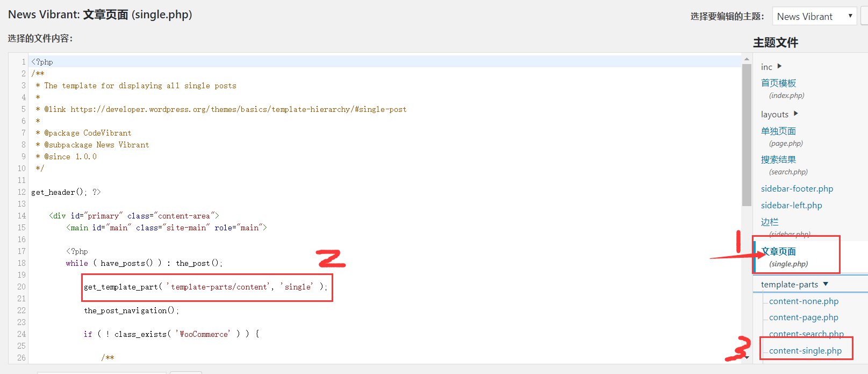Open index.php home template file
Viewport: 868px width, 374px height.
click(778, 83)
